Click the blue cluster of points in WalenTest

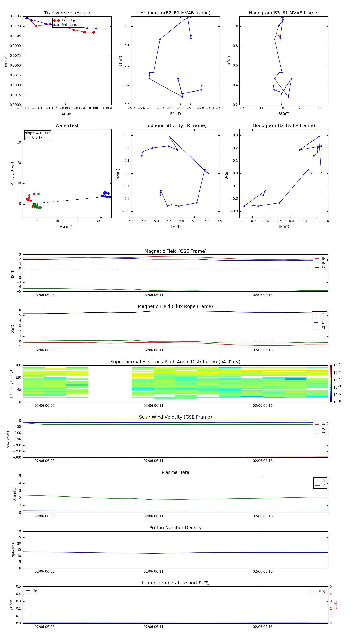click(106, 195)
